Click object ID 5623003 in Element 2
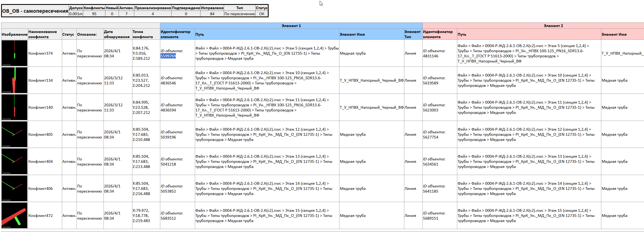This screenshot has width=644, height=238. pyautogui.click(x=431, y=110)
